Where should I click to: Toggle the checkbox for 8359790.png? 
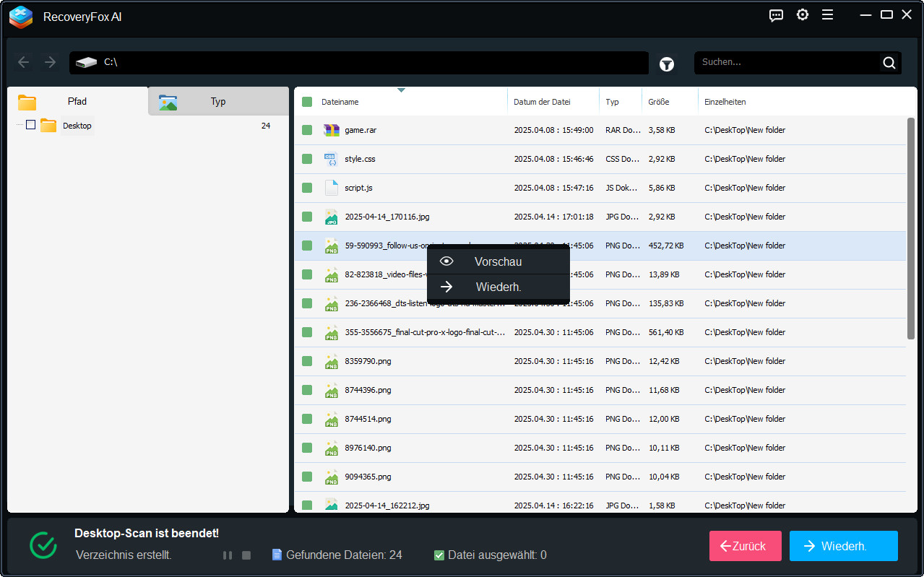[307, 361]
